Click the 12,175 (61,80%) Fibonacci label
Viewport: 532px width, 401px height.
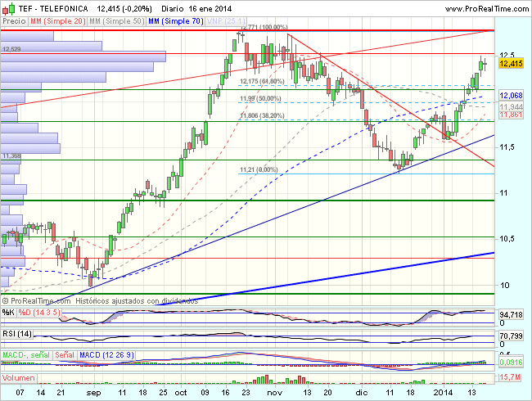[262, 81]
